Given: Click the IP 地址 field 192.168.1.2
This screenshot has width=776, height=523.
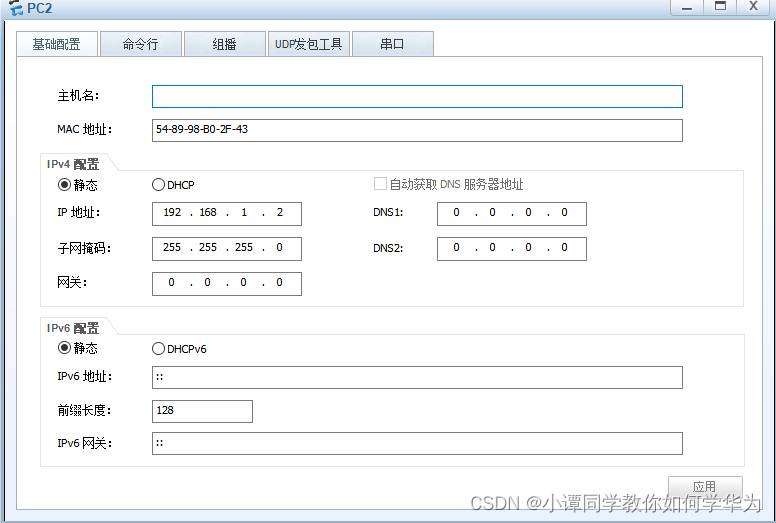Looking at the screenshot, I should pos(227,214).
